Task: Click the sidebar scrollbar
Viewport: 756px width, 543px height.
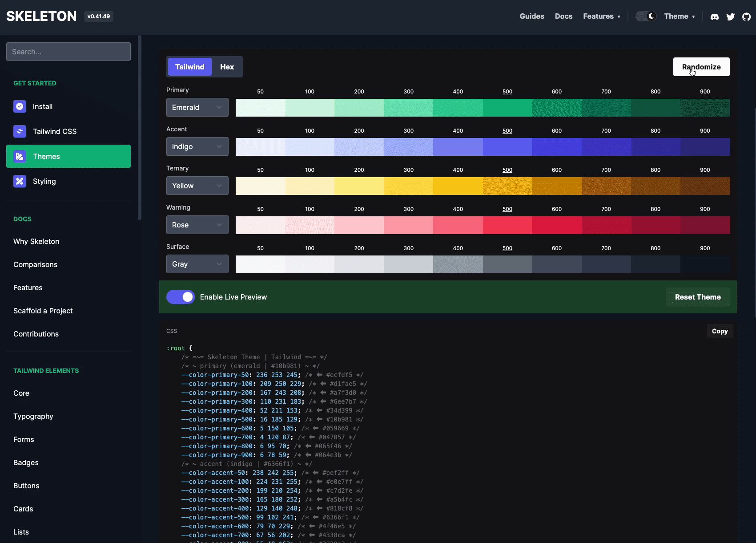Action: (140, 127)
